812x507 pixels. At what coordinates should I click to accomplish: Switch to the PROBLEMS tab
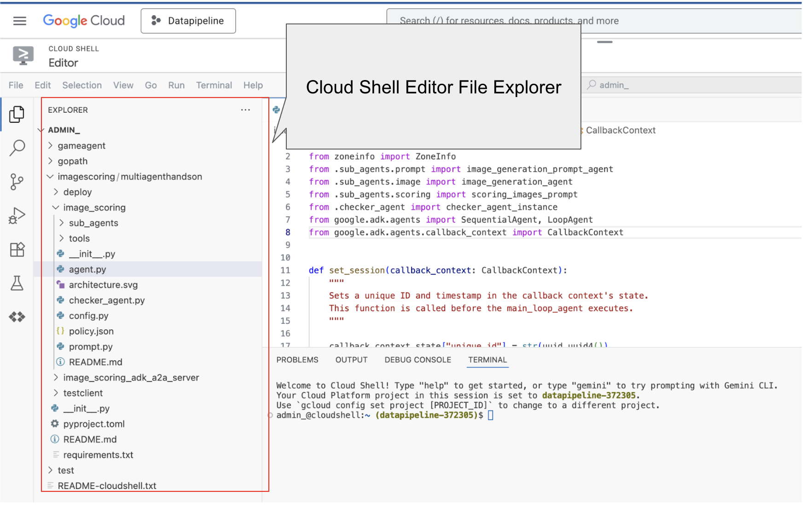(297, 360)
